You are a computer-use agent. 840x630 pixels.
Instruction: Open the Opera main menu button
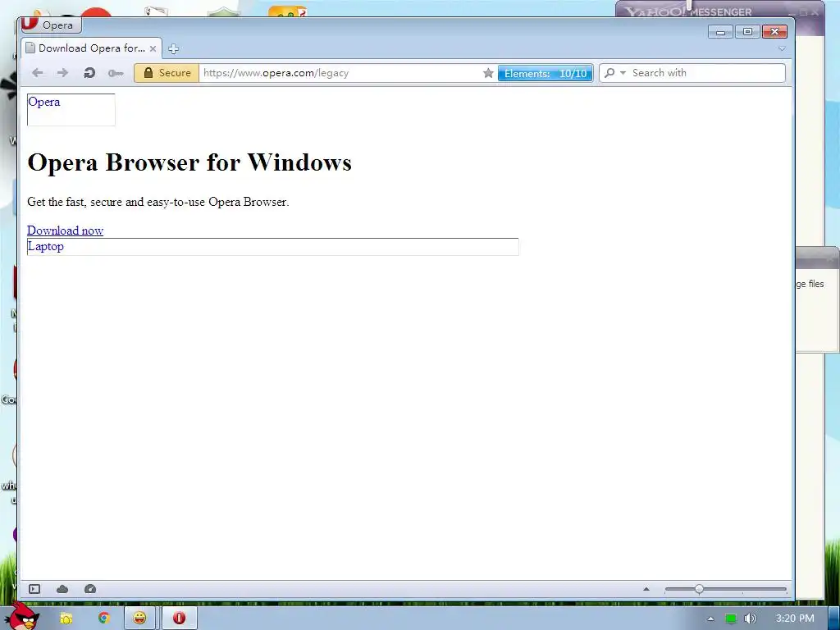click(x=51, y=25)
